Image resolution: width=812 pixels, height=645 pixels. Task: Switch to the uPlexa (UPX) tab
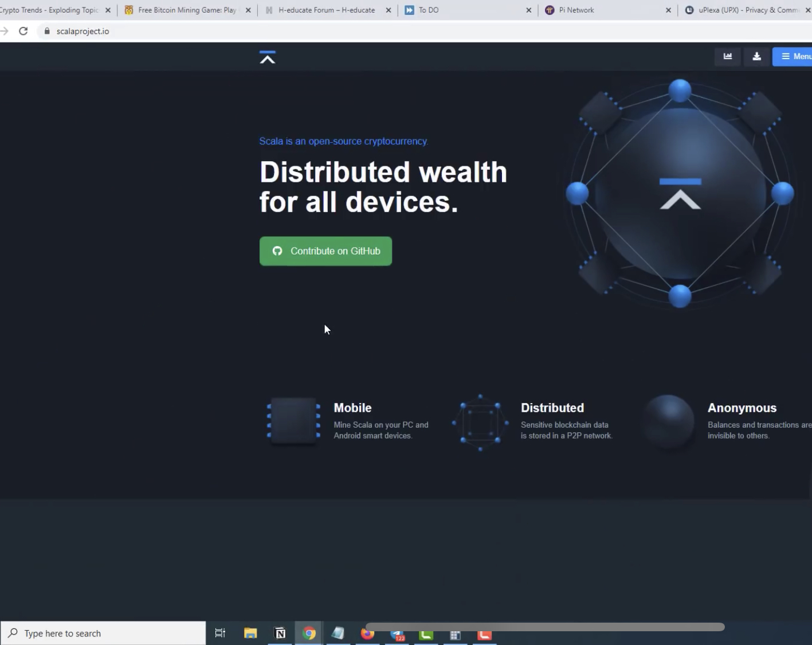point(745,10)
